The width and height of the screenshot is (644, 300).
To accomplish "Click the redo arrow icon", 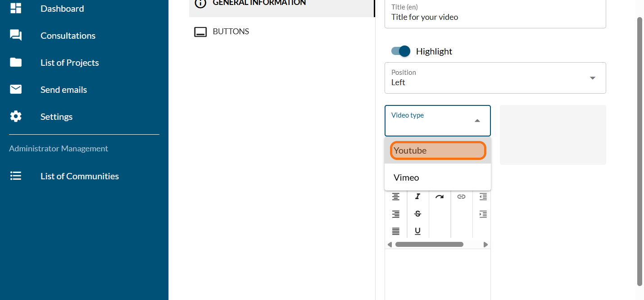I will tap(440, 197).
